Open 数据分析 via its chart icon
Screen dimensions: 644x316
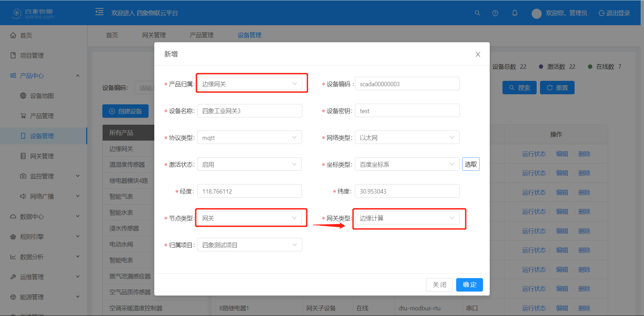13,257
